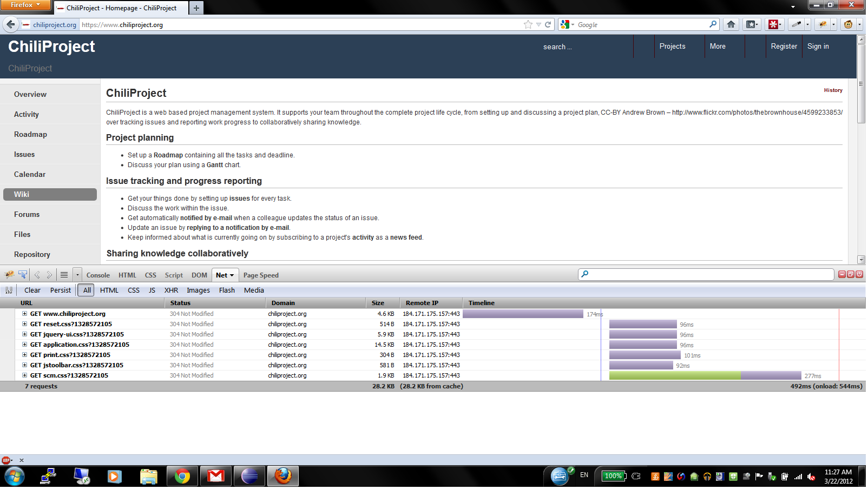Filter net requests by Media
Image resolution: width=868 pixels, height=489 pixels.
(254, 290)
